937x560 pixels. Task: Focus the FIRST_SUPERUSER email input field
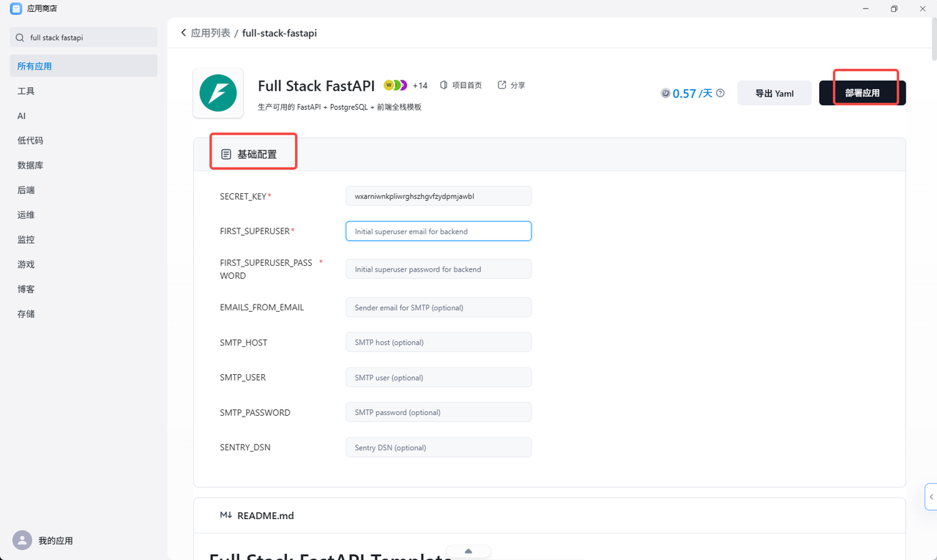point(438,231)
